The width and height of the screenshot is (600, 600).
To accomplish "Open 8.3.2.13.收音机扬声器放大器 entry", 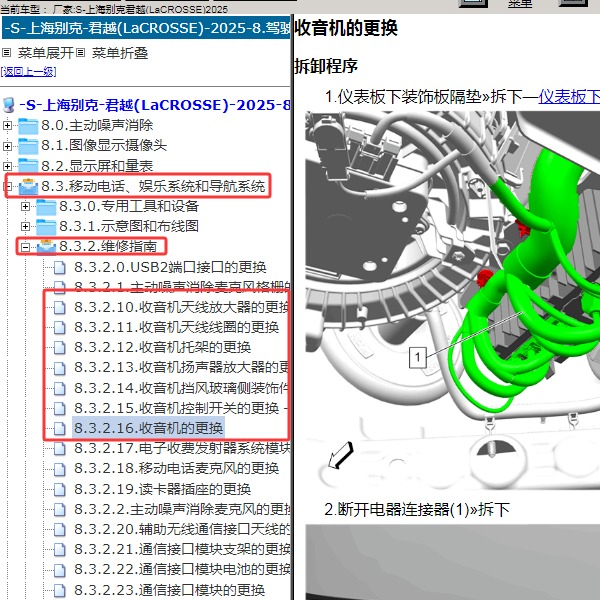I will coord(182,368).
